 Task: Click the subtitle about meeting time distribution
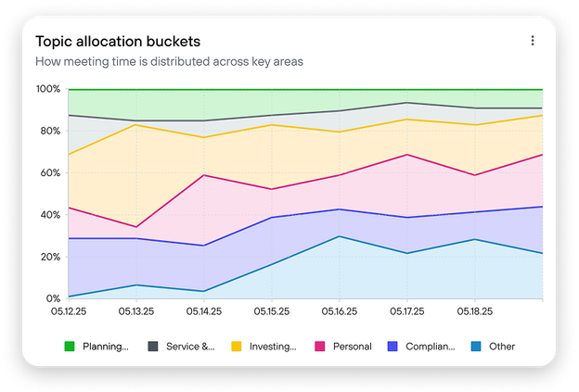(x=169, y=61)
